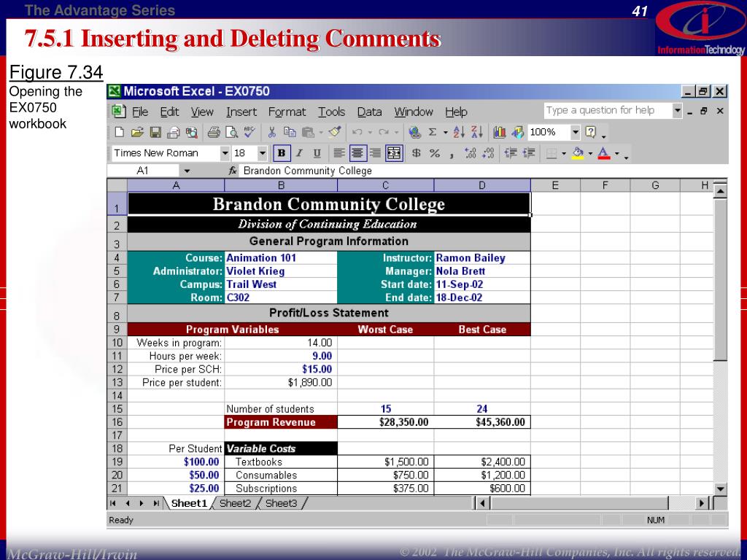This screenshot has width=747, height=560.
Task: Click the AutoSum sigma icon
Action: [432, 132]
